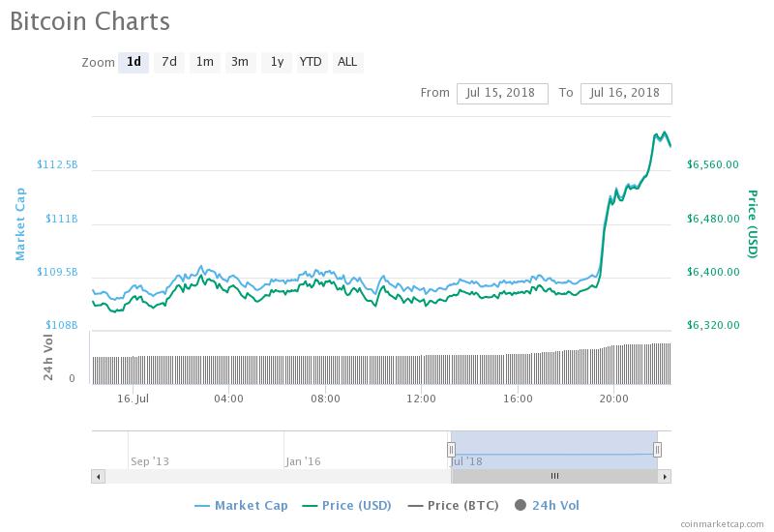The image size is (774, 532).
Task: Click the $6,320.00 price axis label
Action: pos(713,325)
